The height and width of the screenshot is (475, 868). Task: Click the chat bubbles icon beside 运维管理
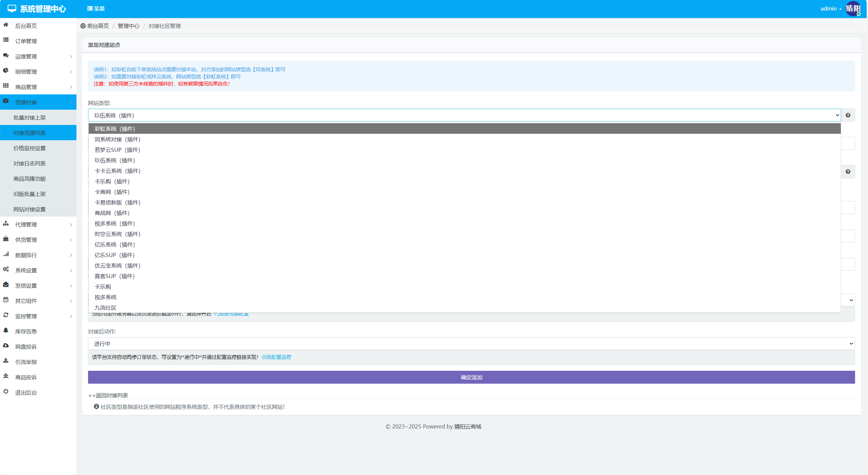tap(6, 55)
